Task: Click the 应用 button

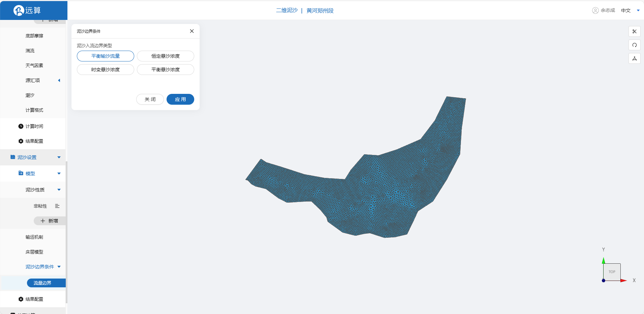Action: [x=180, y=99]
